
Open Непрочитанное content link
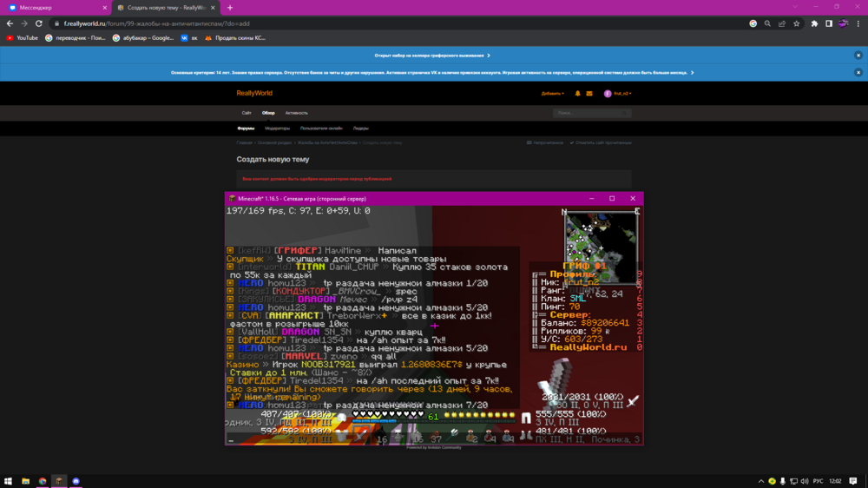(x=545, y=143)
